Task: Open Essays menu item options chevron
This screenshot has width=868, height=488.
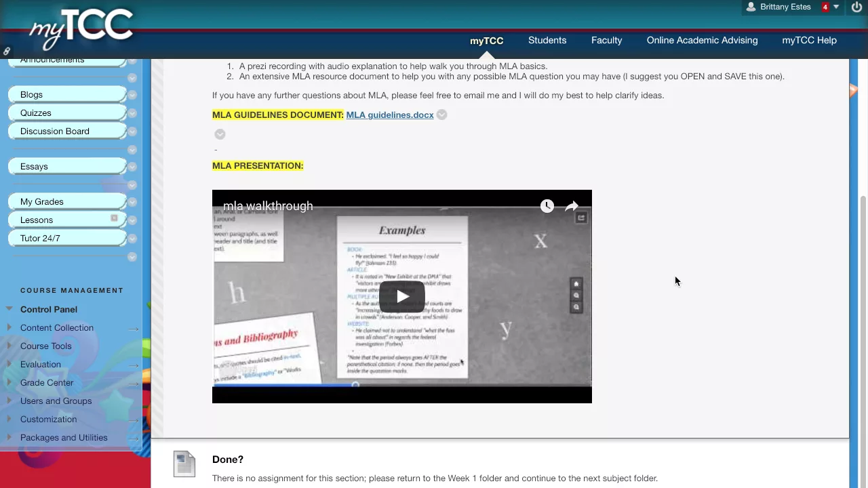Action: (132, 167)
